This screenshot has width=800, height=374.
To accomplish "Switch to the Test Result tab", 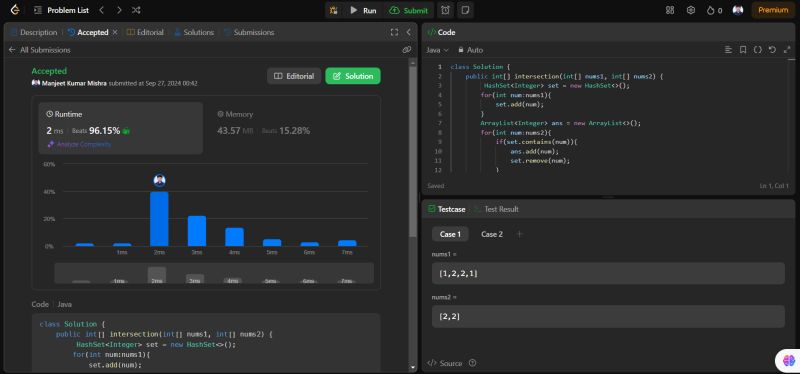I will [496, 209].
